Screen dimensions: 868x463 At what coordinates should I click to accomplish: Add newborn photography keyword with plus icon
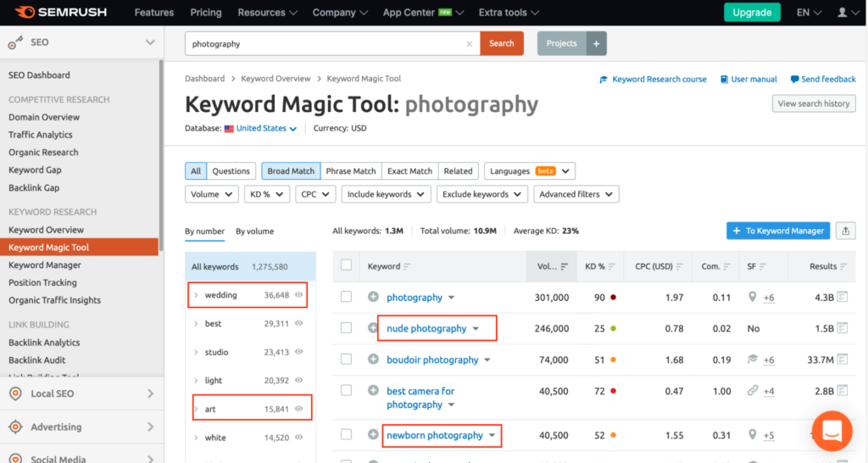(373, 435)
